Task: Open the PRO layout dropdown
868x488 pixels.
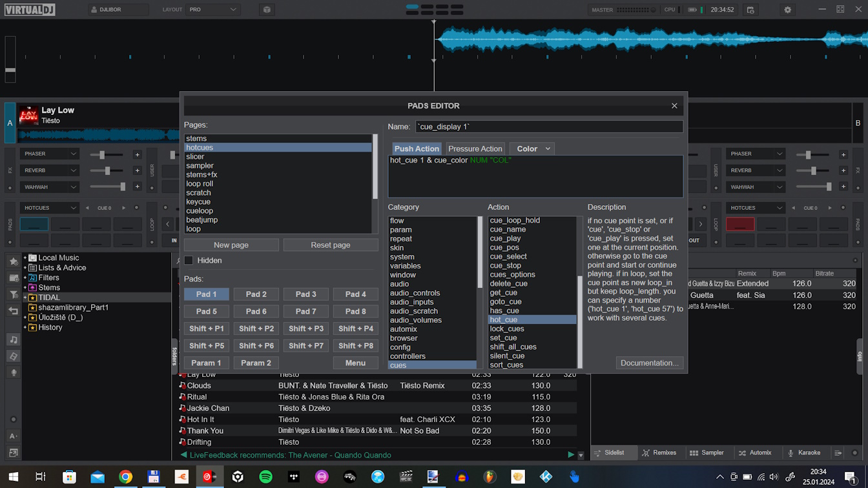Action: coord(214,10)
